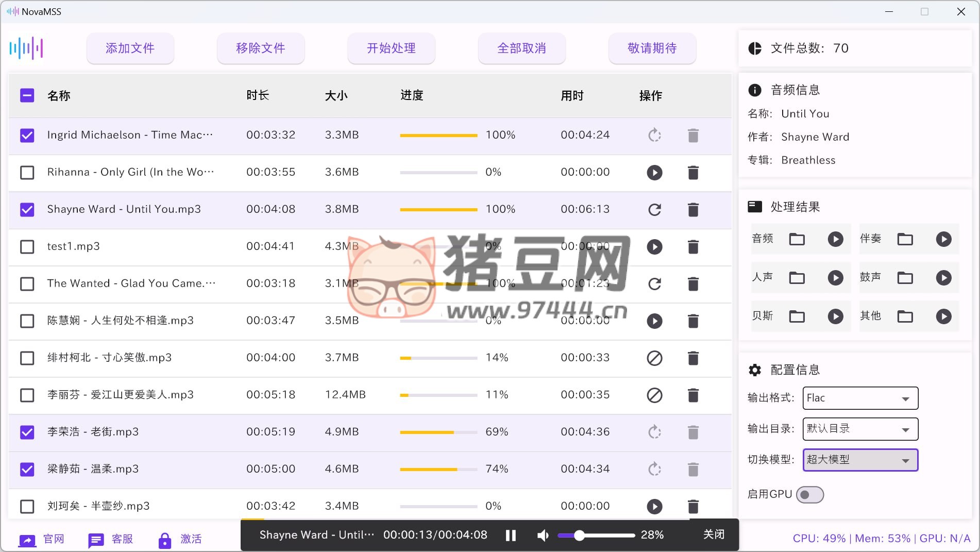Toggle the select-all header checkbox
Image resolution: width=980 pixels, height=552 pixels.
click(x=27, y=95)
